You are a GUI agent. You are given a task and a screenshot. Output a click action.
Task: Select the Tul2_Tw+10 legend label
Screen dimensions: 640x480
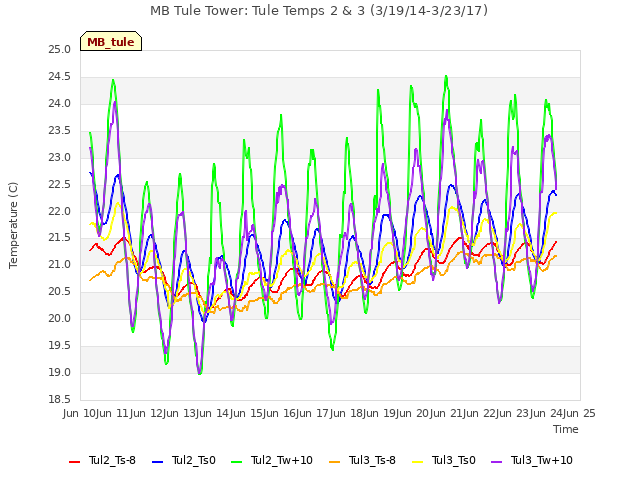point(282,460)
